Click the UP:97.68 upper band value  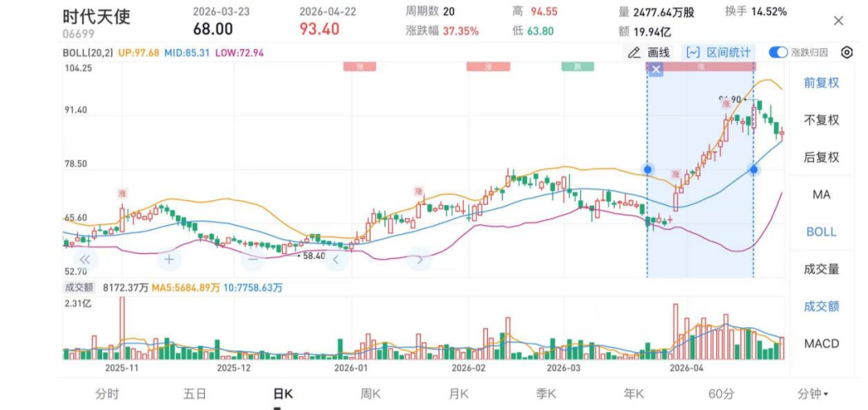pyautogui.click(x=138, y=53)
